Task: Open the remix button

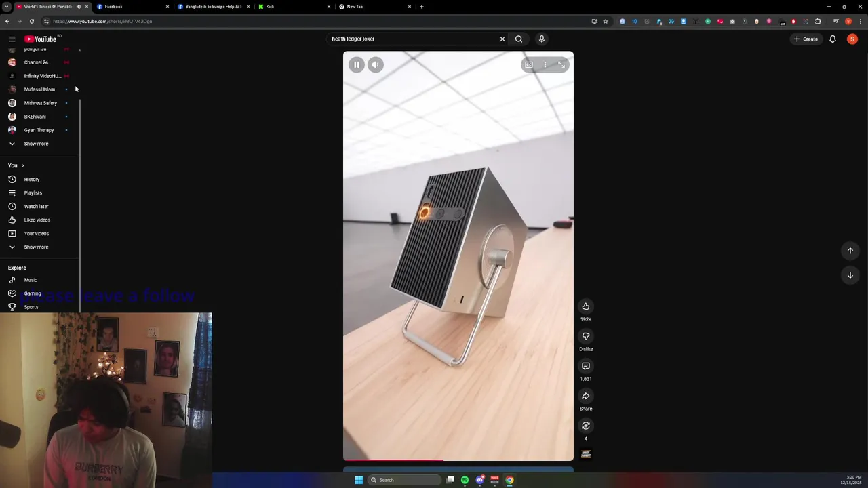Action: (586, 426)
